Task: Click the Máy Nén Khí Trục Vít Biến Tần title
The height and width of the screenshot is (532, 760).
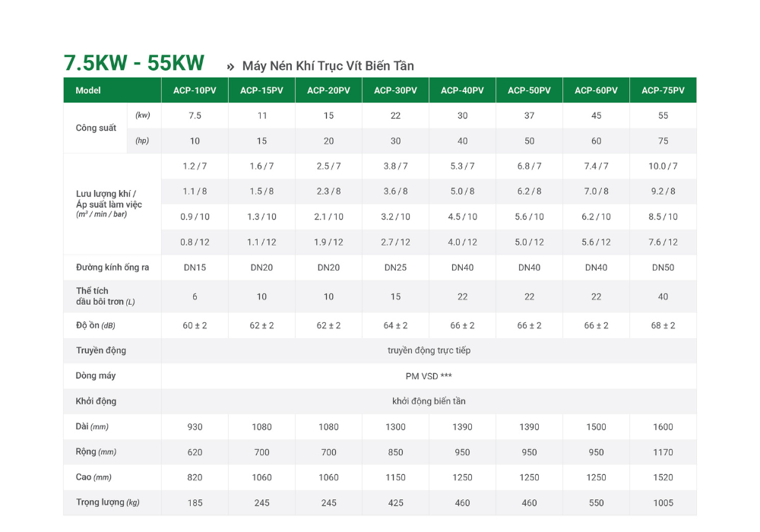Action: [328, 66]
